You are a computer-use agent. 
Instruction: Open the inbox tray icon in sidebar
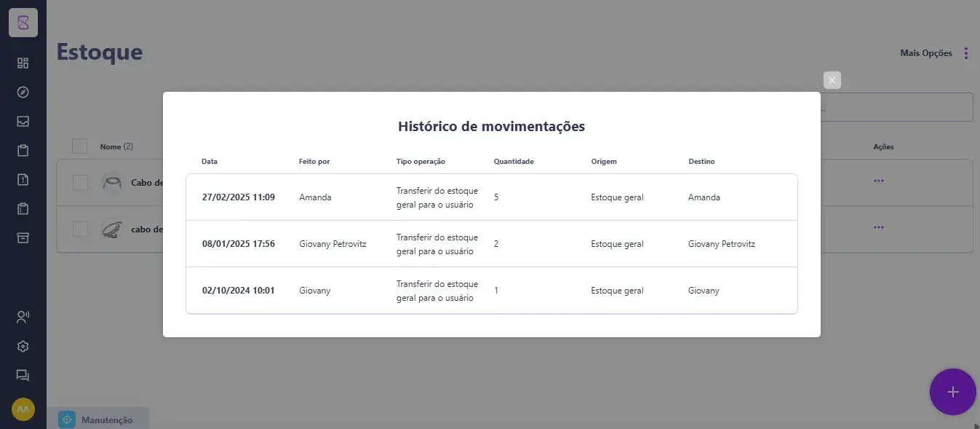pyautogui.click(x=23, y=122)
